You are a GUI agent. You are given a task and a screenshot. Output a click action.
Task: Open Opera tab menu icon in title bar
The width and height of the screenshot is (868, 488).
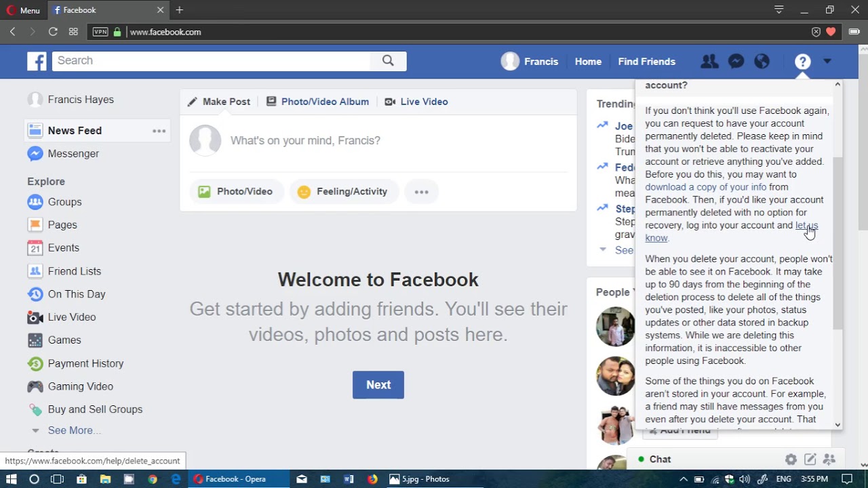coord(779,10)
